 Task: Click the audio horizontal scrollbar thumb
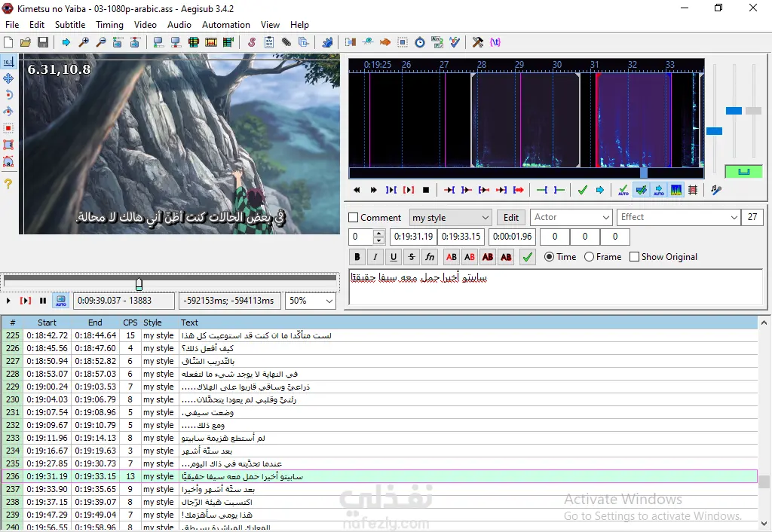coord(644,173)
